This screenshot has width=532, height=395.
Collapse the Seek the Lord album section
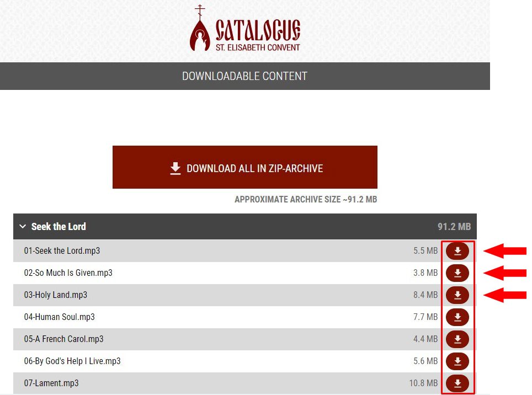coord(23,226)
